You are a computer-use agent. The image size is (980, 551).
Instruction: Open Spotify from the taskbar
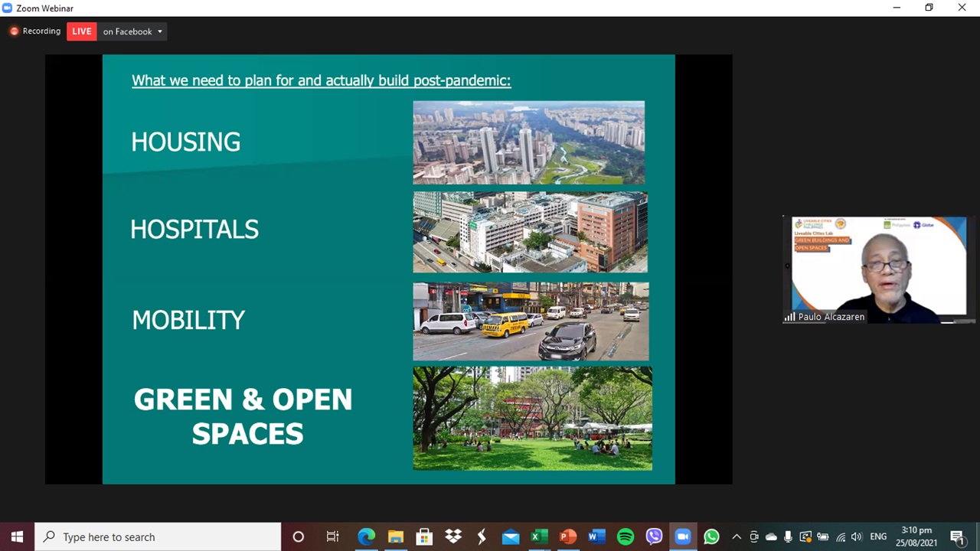[x=626, y=536]
